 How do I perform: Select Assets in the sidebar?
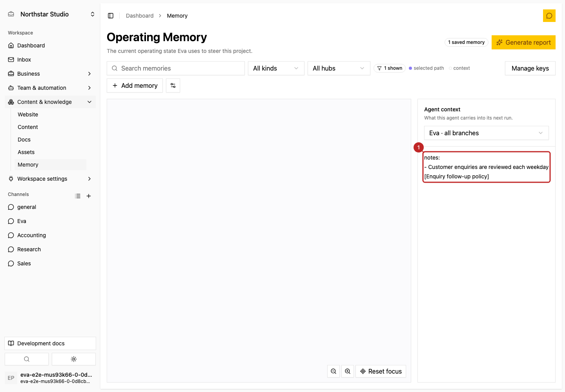[50, 152]
